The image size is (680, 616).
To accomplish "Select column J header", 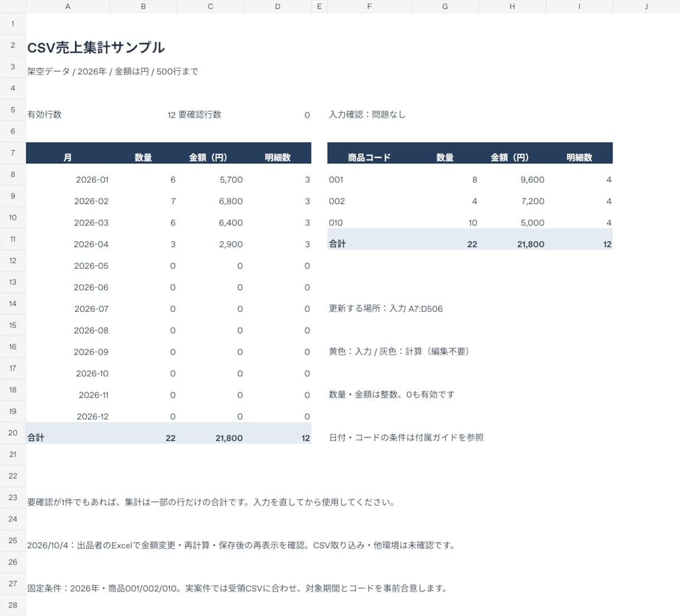I will pyautogui.click(x=647, y=6).
